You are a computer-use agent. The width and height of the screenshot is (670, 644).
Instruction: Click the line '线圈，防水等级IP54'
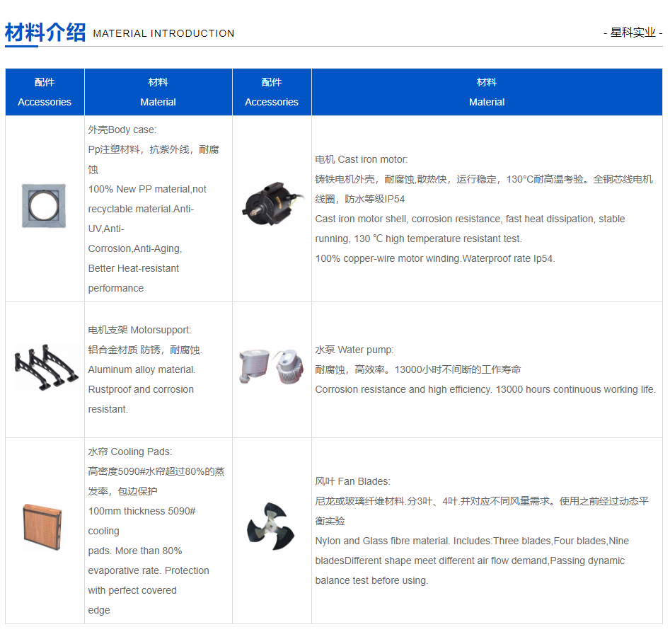pyautogui.click(x=360, y=199)
